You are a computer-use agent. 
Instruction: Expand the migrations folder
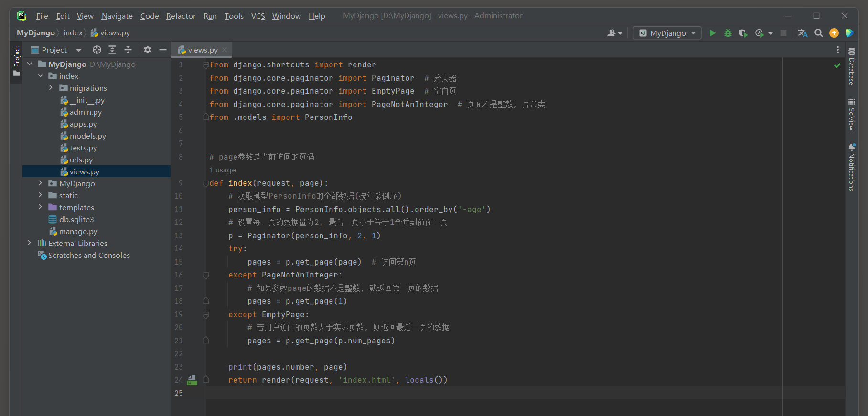pyautogui.click(x=51, y=88)
